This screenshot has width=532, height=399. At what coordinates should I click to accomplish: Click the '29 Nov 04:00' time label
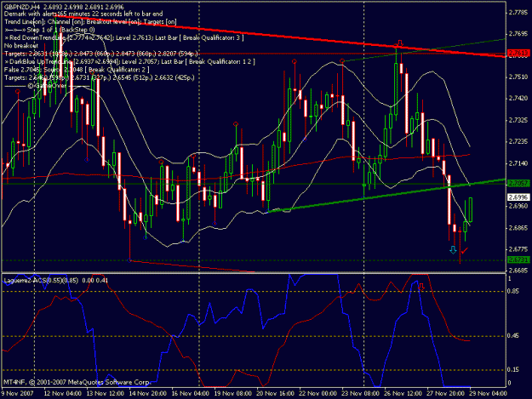(488, 394)
